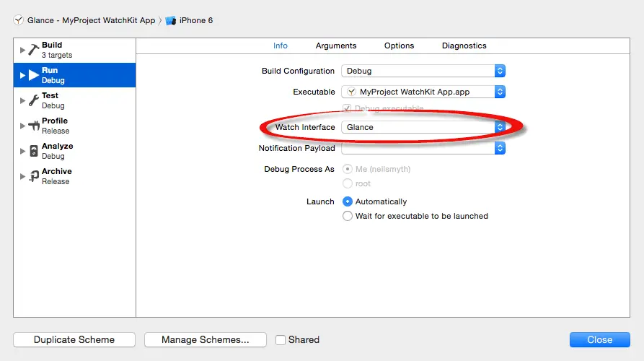Click Glance - MyProject WatchKit App breadcrumb

(x=91, y=20)
